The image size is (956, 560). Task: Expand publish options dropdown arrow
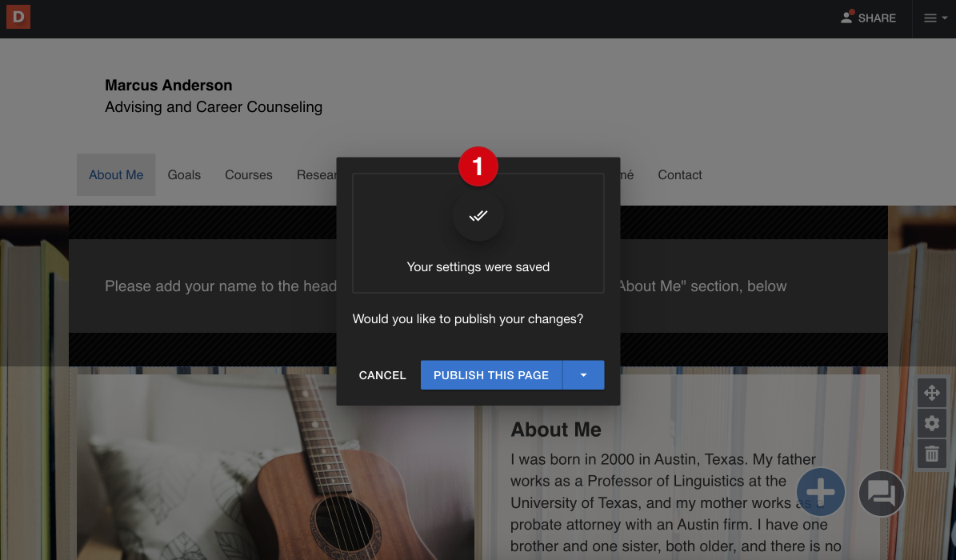[583, 375]
